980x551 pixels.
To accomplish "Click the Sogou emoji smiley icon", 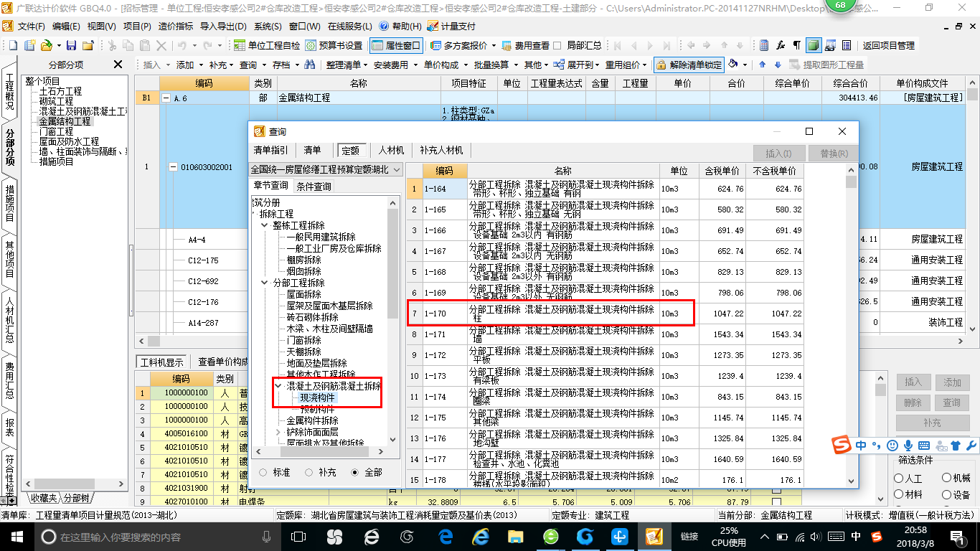I will [892, 446].
